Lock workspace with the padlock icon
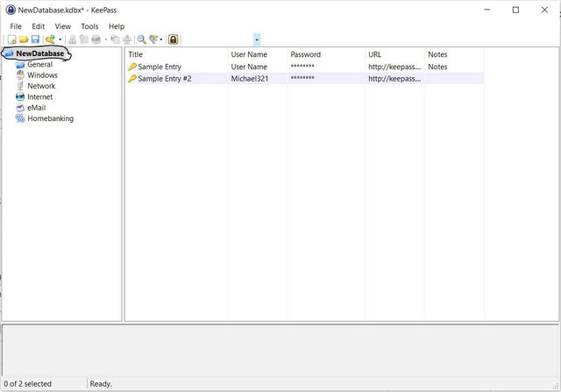The height and width of the screenshot is (392, 561). pyautogui.click(x=174, y=39)
